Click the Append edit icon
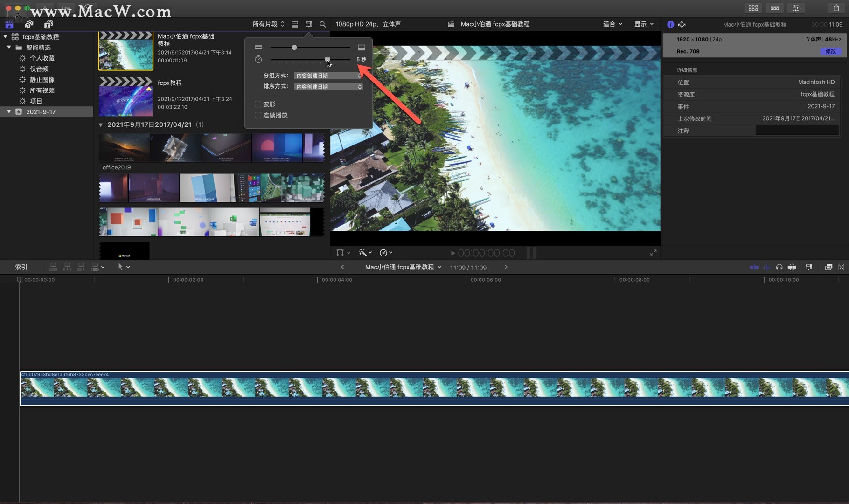The height and width of the screenshot is (504, 849). pyautogui.click(x=81, y=267)
